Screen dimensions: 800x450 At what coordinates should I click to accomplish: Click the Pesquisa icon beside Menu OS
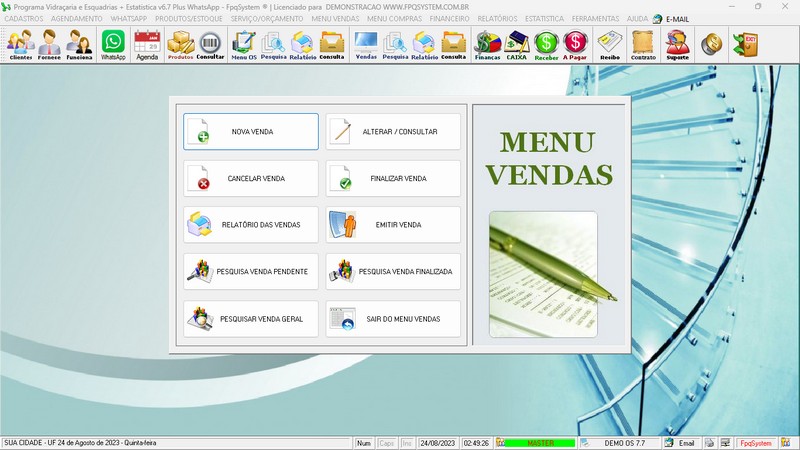click(x=273, y=45)
